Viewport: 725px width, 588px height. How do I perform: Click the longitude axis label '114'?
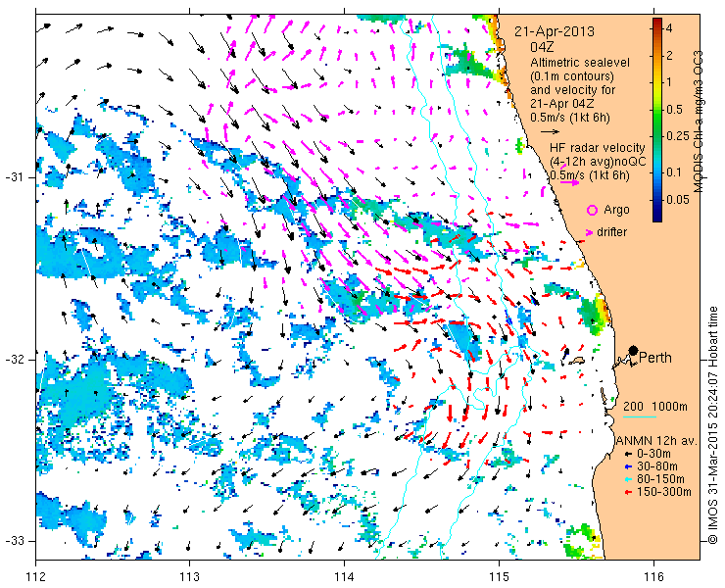[x=345, y=577]
